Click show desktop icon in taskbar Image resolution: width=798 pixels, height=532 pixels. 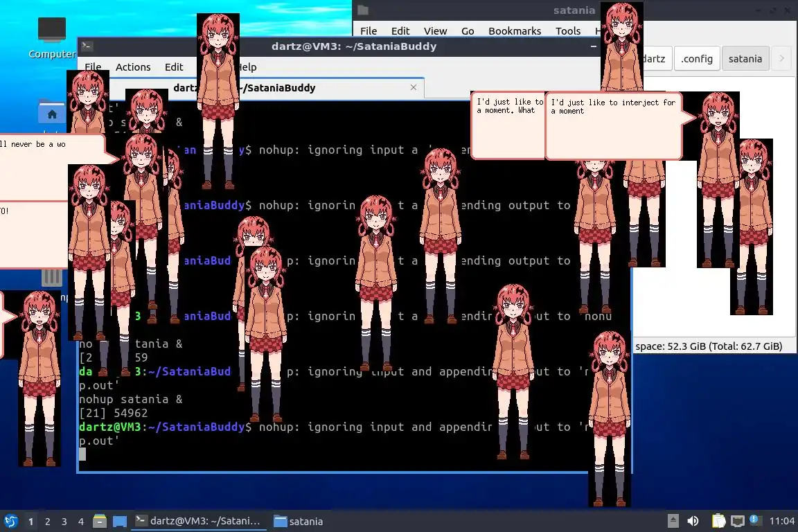[120, 522]
